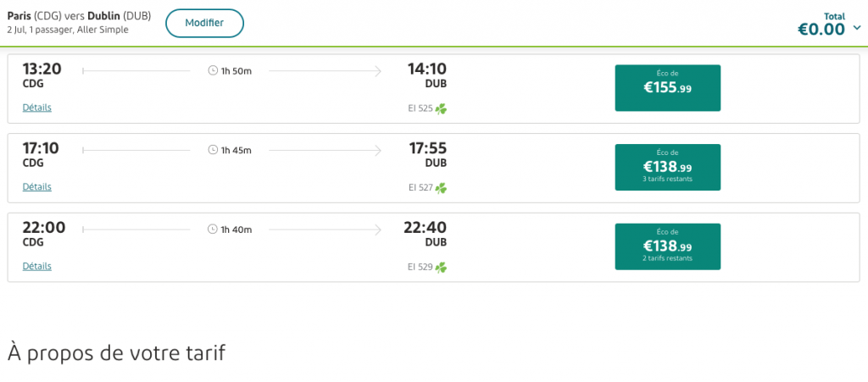Click the clock icon next to 1h 50m
The height and width of the screenshot is (382, 868).
pos(213,71)
